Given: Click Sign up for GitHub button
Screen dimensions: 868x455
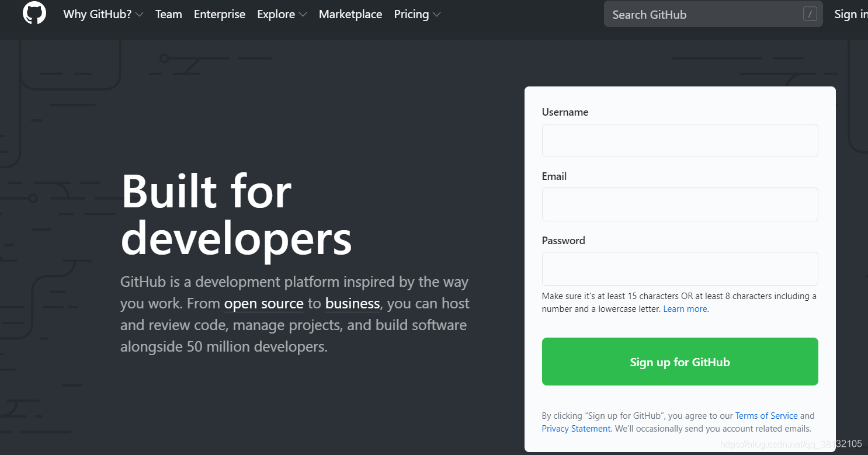Looking at the screenshot, I should pos(680,362).
